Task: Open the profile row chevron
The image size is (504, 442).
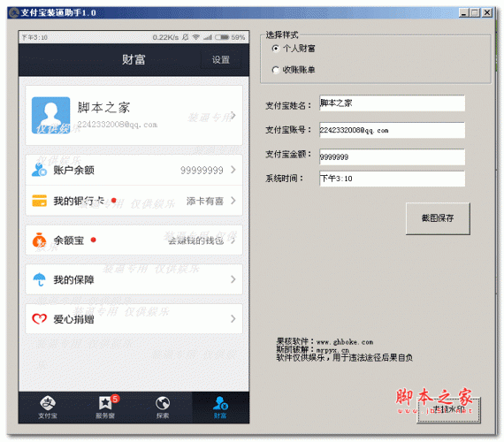Action: point(233,116)
